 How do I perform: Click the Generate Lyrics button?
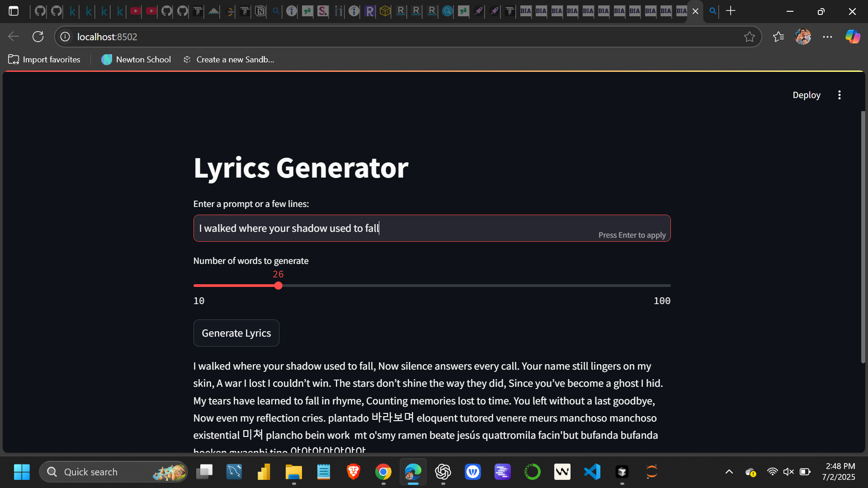click(236, 333)
